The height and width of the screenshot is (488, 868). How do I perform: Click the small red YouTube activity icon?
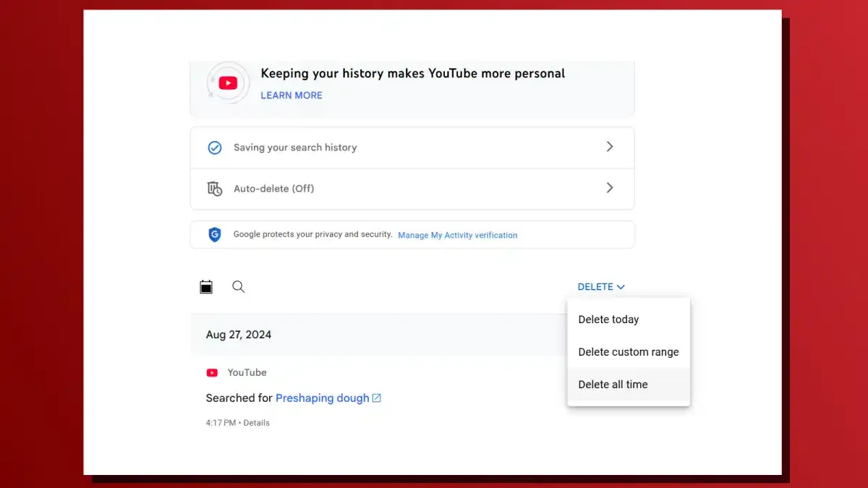212,373
